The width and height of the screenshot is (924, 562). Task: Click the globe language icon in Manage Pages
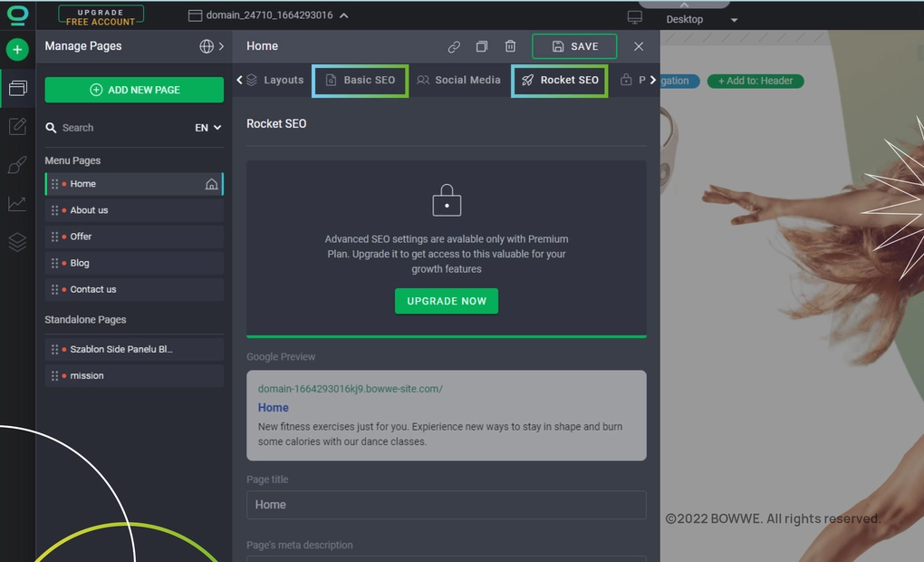[207, 46]
